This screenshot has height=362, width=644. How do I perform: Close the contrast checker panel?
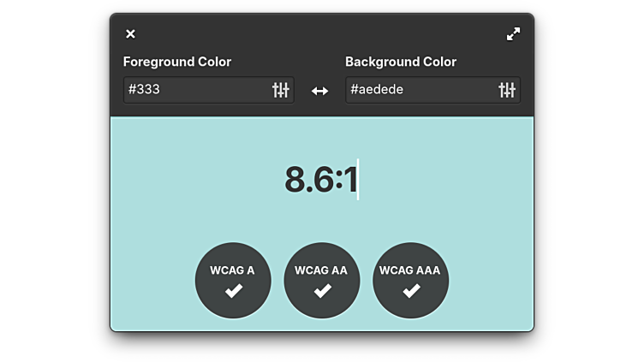click(x=130, y=34)
